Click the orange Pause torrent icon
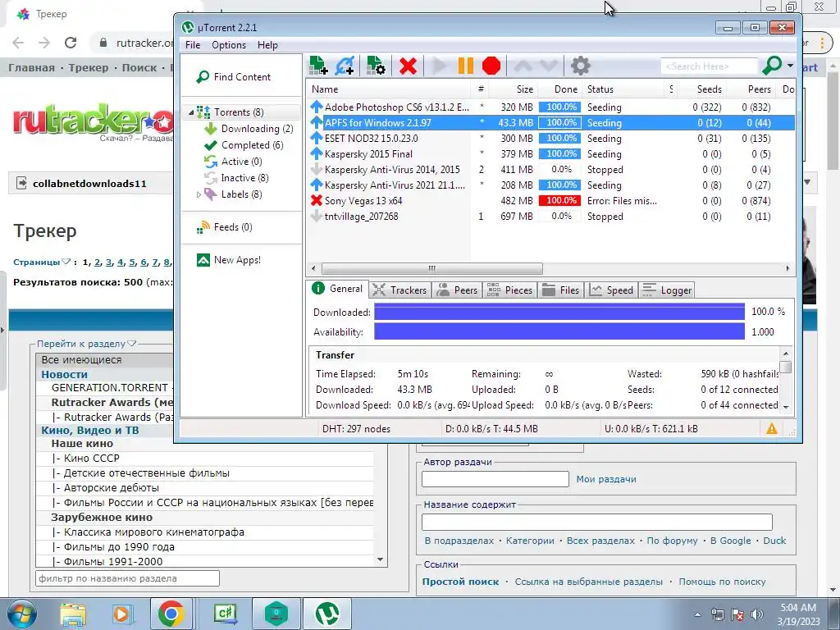Screen dimensions: 840x630 466,66
